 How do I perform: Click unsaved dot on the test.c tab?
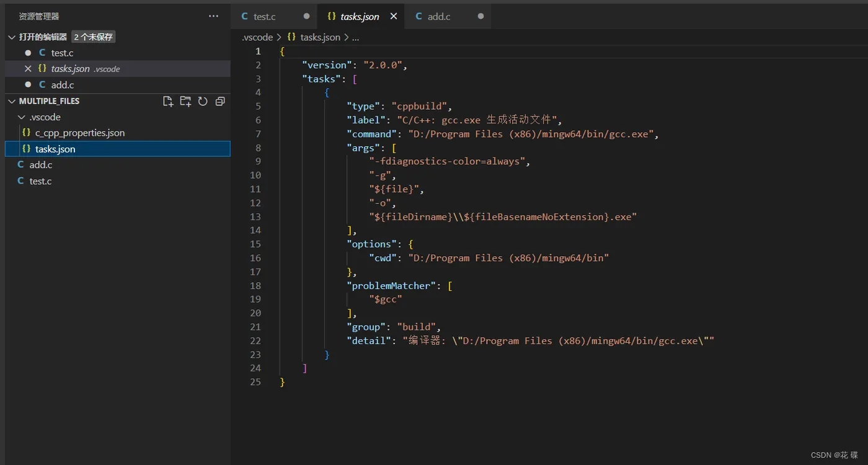tap(306, 17)
